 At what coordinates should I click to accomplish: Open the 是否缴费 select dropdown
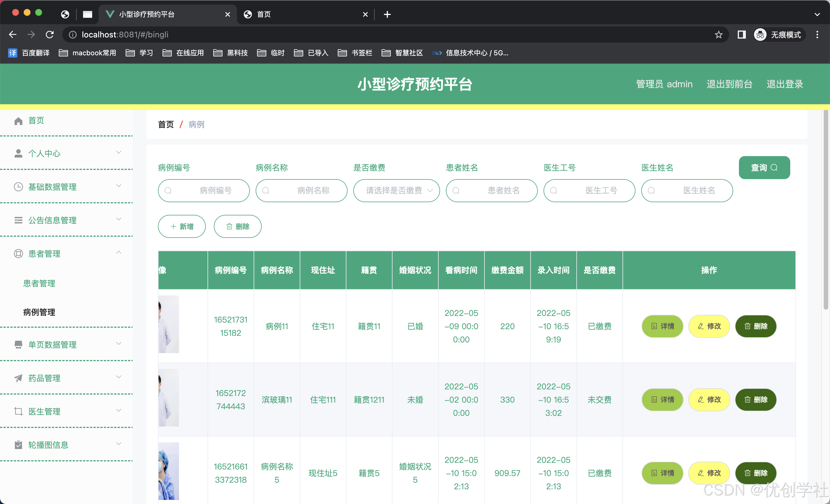pos(397,191)
